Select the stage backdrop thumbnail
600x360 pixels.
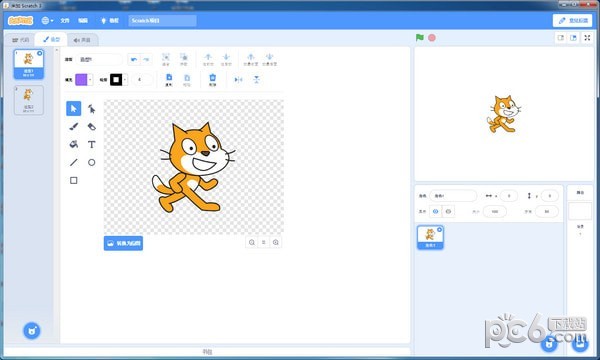[x=580, y=211]
